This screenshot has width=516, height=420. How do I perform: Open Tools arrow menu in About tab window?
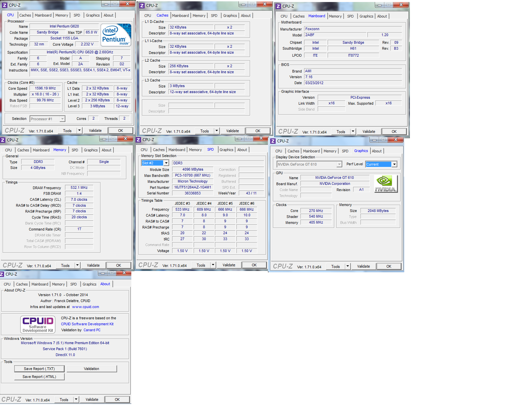point(76,399)
